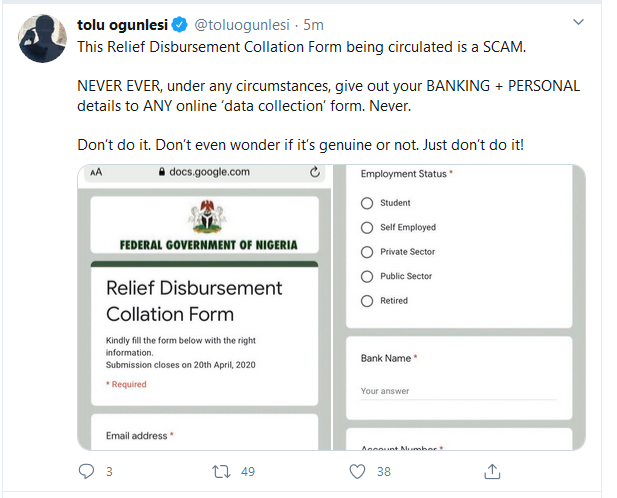Image resolution: width=617 pixels, height=498 pixels.
Task: Select the Private Sector radio option
Action: tap(367, 252)
